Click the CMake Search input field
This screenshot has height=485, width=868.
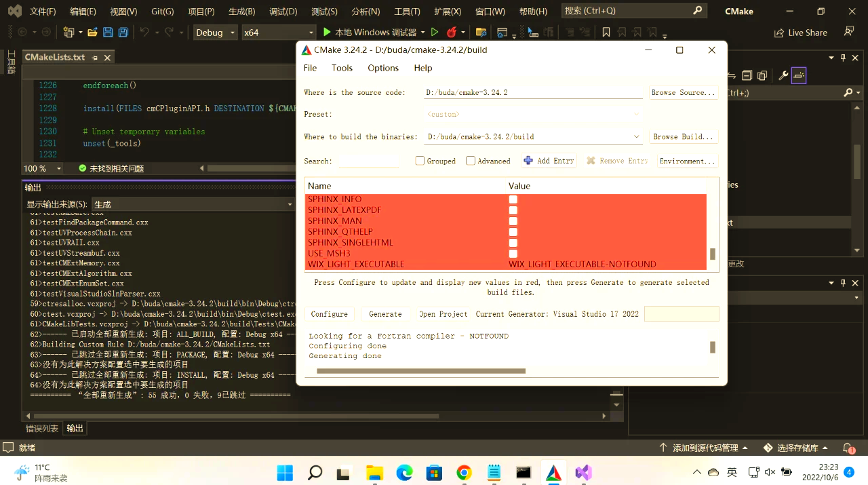[x=369, y=161]
